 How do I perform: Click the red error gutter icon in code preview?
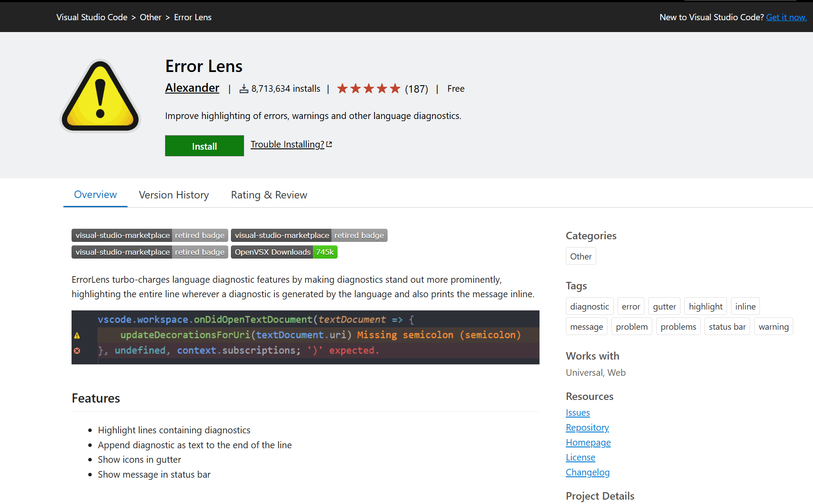point(77,351)
